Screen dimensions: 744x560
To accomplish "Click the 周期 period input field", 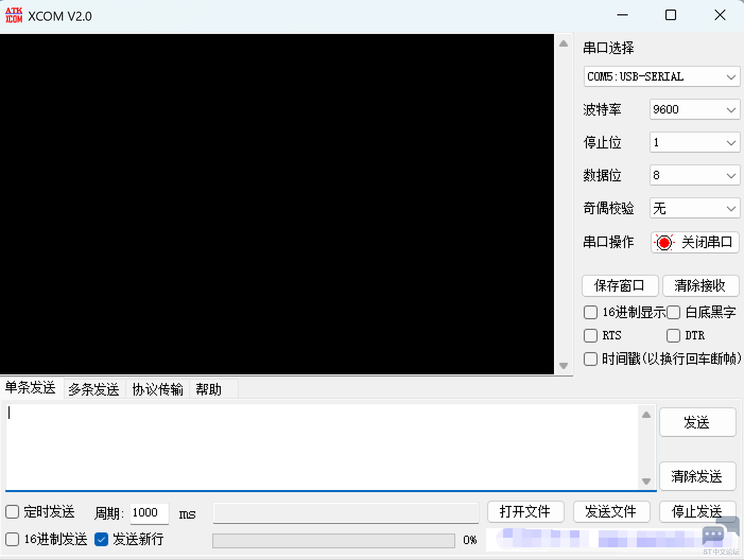I will [x=149, y=513].
